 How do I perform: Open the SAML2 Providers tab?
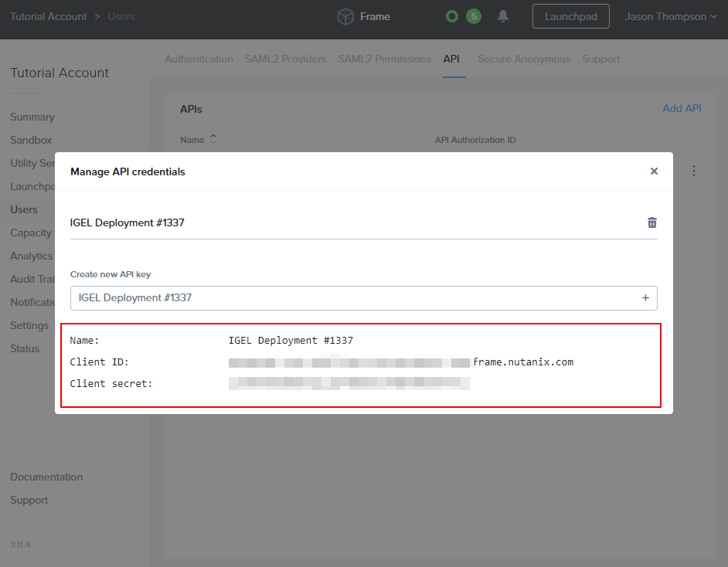coord(285,59)
